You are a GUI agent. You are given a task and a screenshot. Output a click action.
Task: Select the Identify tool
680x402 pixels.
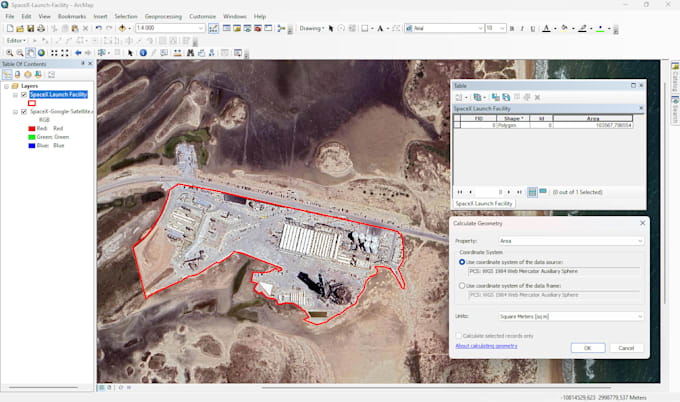point(143,53)
